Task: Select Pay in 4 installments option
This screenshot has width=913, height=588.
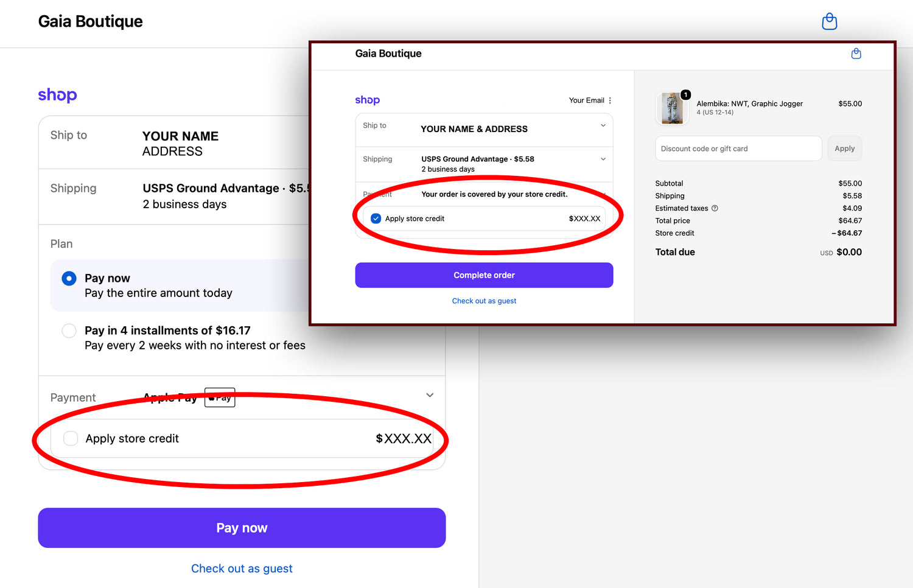Action: [x=69, y=331]
